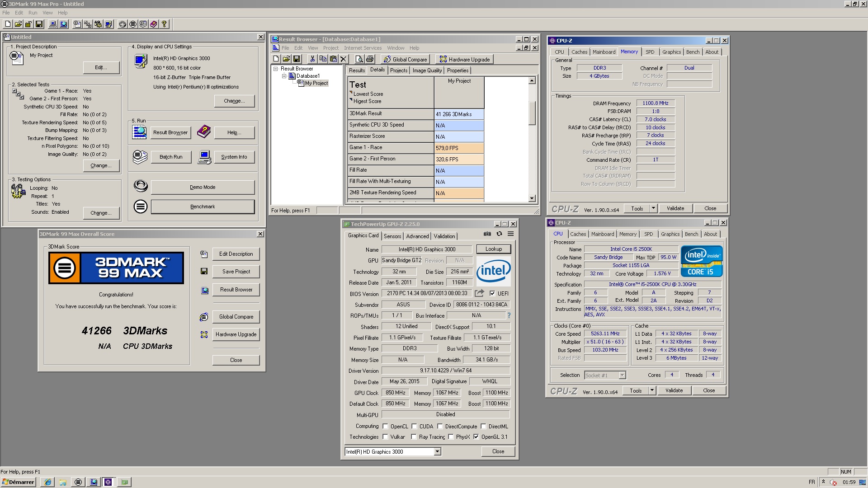Click the New project icon in 3DMark toolbar
The width and height of the screenshot is (868, 488).
(x=8, y=24)
